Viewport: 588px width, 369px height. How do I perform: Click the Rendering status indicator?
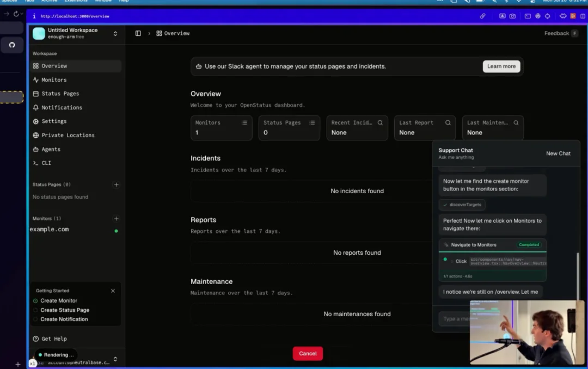click(x=56, y=355)
